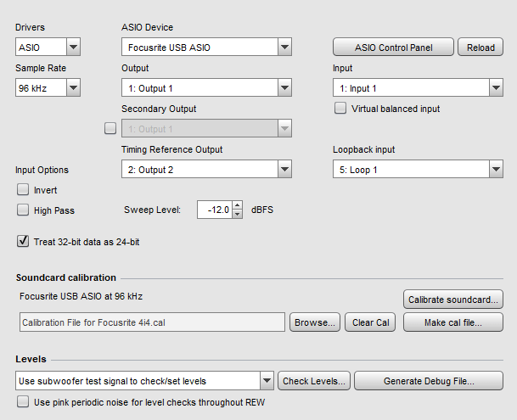Expand the Output channel dropdown
This screenshot has height=420, width=517.
tap(206, 87)
